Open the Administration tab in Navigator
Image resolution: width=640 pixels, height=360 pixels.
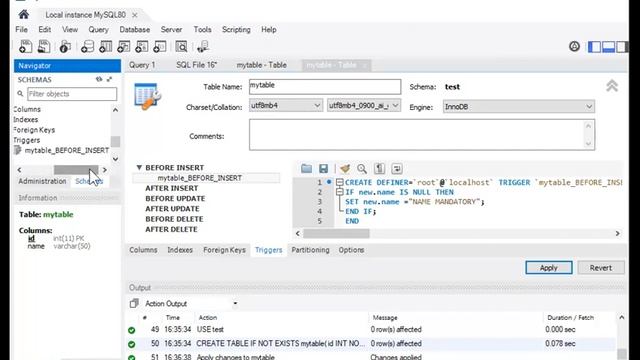coord(42,181)
